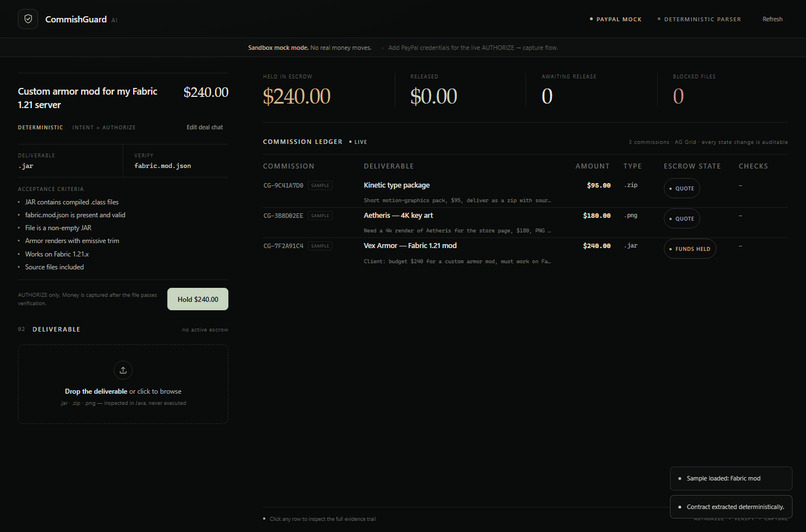Click the .zip type cell
806x532 pixels.
[x=631, y=185]
